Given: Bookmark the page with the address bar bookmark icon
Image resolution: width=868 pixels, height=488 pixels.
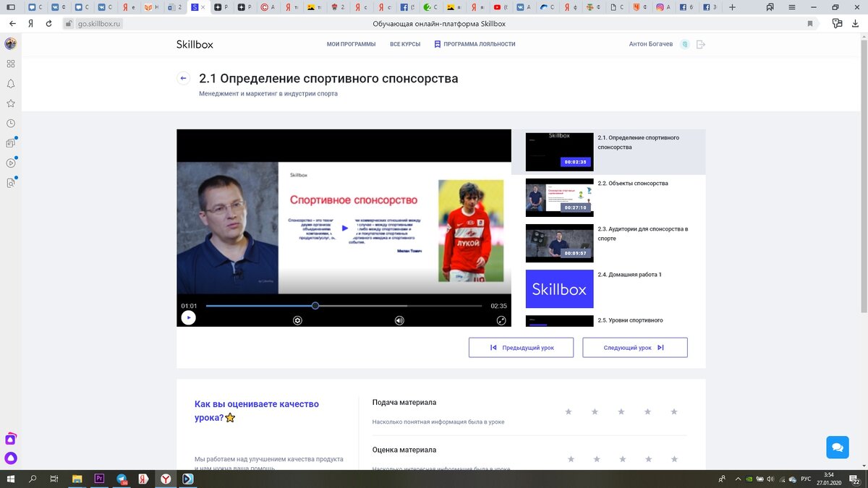Looking at the screenshot, I should (810, 23).
